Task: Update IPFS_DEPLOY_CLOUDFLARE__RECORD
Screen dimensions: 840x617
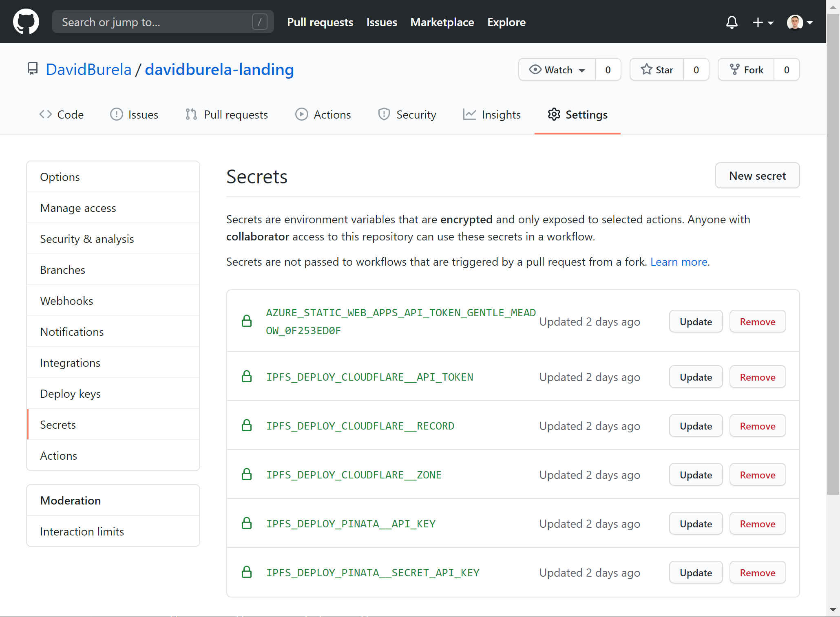Action: (696, 426)
